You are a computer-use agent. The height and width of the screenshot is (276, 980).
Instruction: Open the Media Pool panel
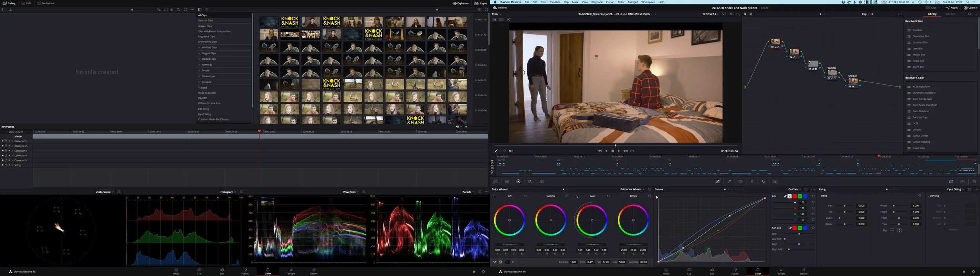(x=46, y=3)
